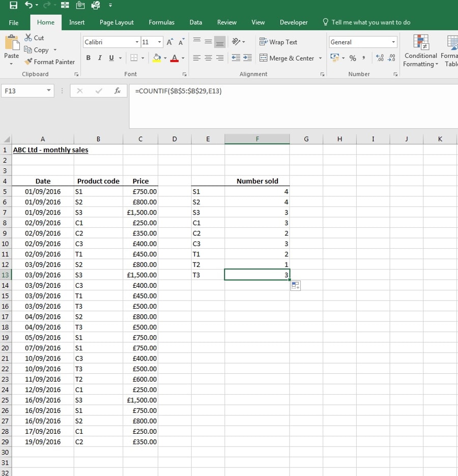The height and width of the screenshot is (476, 458).
Task: Switch to the Formulas tab
Action: (x=162, y=22)
